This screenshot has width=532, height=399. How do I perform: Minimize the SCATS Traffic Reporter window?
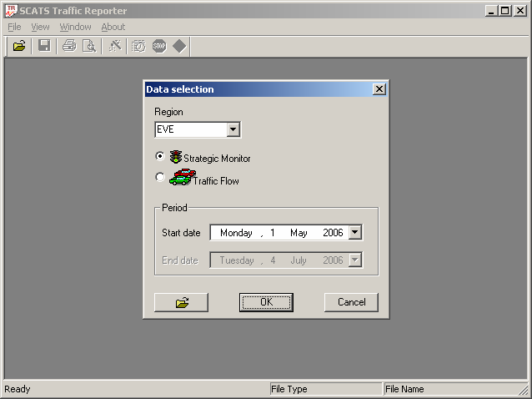(x=492, y=11)
